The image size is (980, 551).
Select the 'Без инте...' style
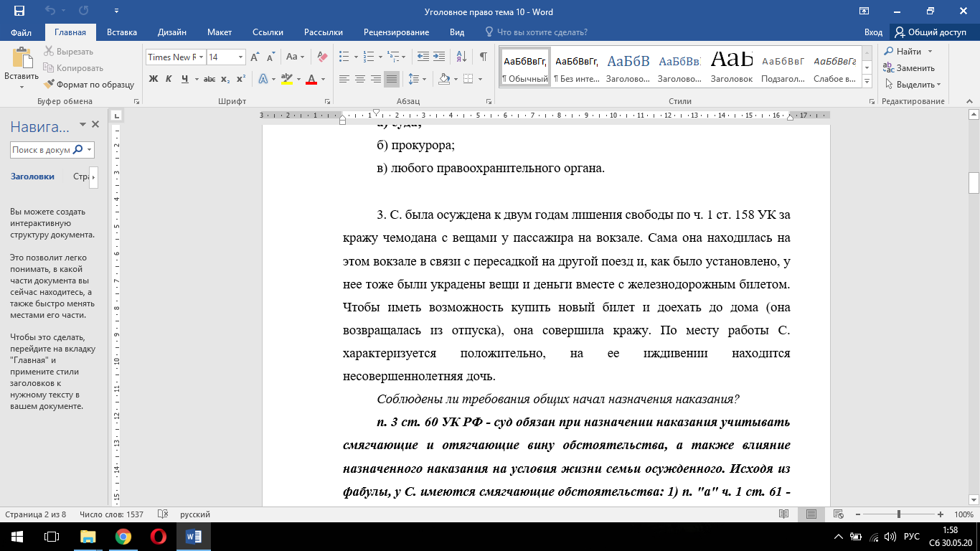(x=576, y=67)
